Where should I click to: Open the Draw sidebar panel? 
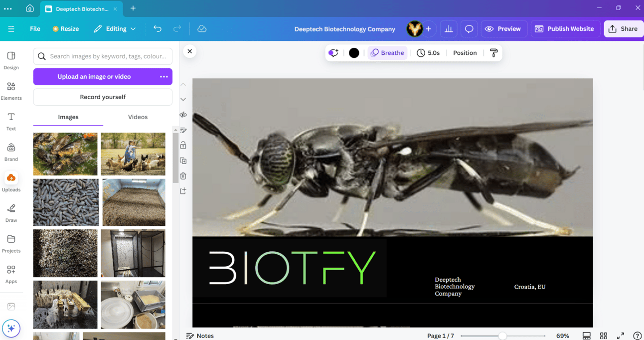pos(11,213)
